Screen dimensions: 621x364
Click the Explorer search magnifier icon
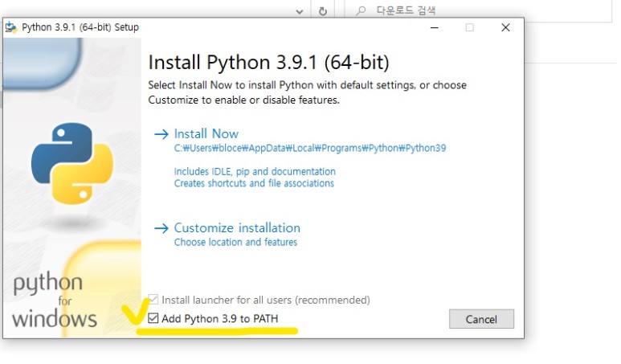pyautogui.click(x=360, y=10)
